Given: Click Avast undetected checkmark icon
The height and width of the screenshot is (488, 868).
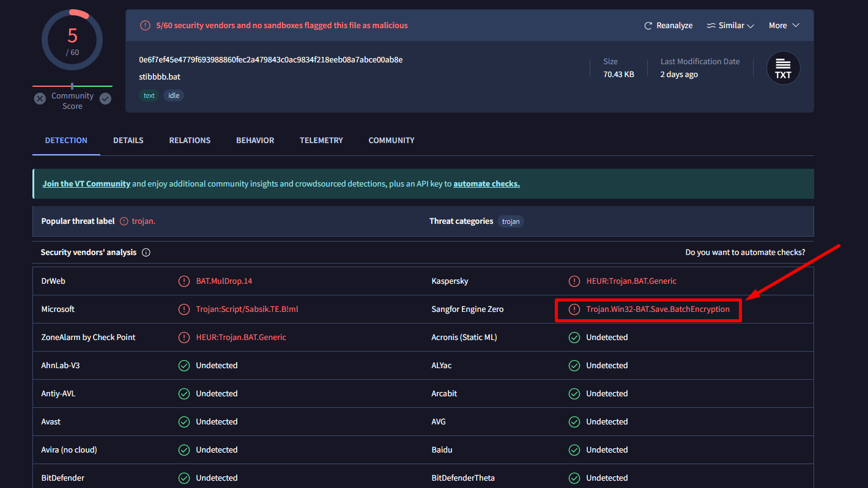Looking at the screenshot, I should (x=184, y=422).
